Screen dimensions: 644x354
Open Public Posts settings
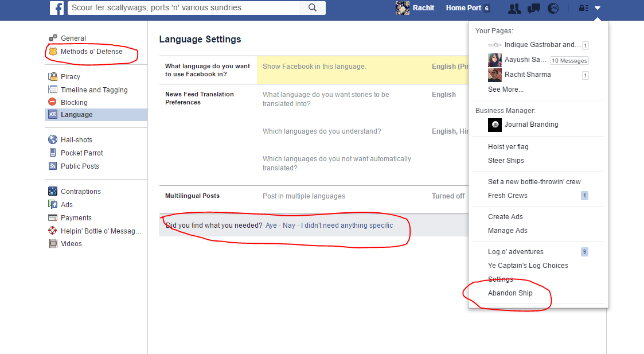[80, 166]
